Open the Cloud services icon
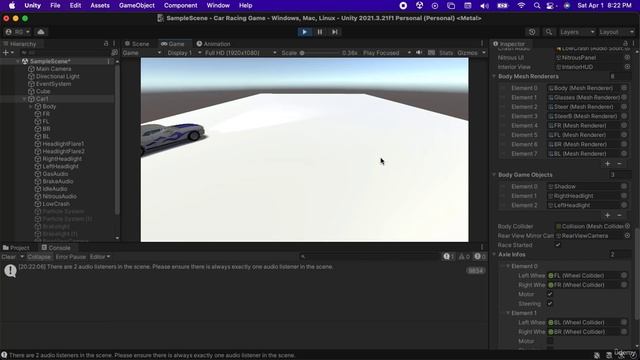 coord(41,32)
